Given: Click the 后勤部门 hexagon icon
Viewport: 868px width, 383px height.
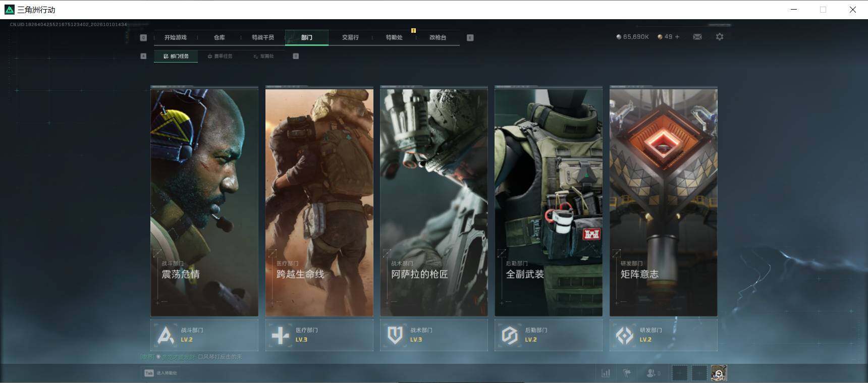Looking at the screenshot, I should (510, 335).
